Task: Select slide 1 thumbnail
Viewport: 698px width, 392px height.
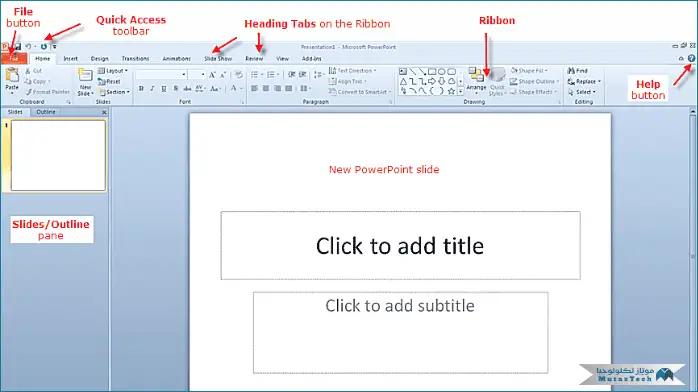Action: pos(58,155)
